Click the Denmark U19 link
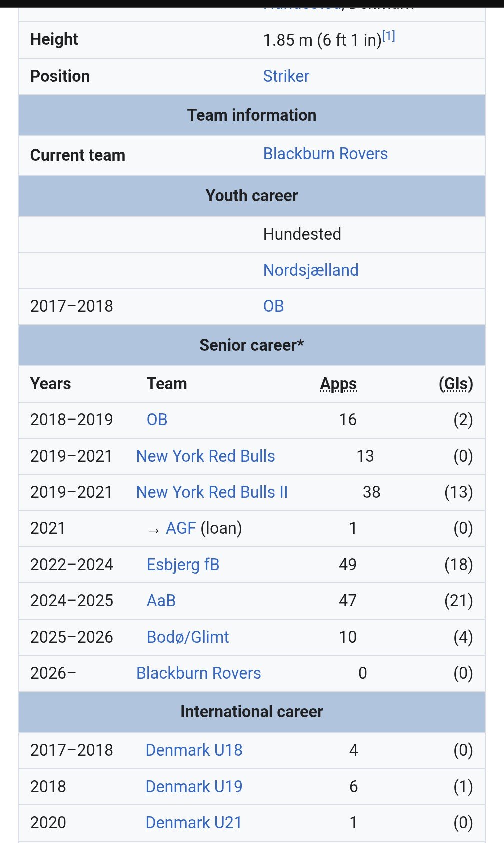The width and height of the screenshot is (504, 843). pos(194,787)
